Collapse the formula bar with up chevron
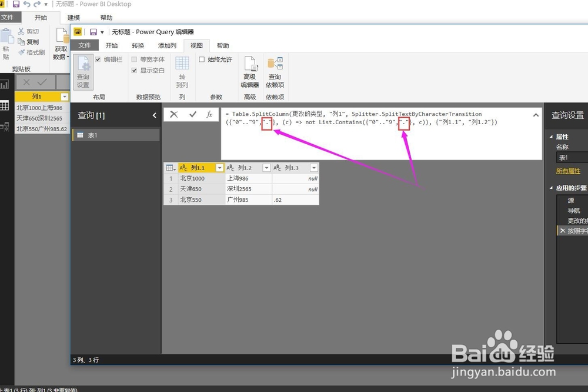Image resolution: width=588 pixels, height=392 pixels. (x=536, y=115)
